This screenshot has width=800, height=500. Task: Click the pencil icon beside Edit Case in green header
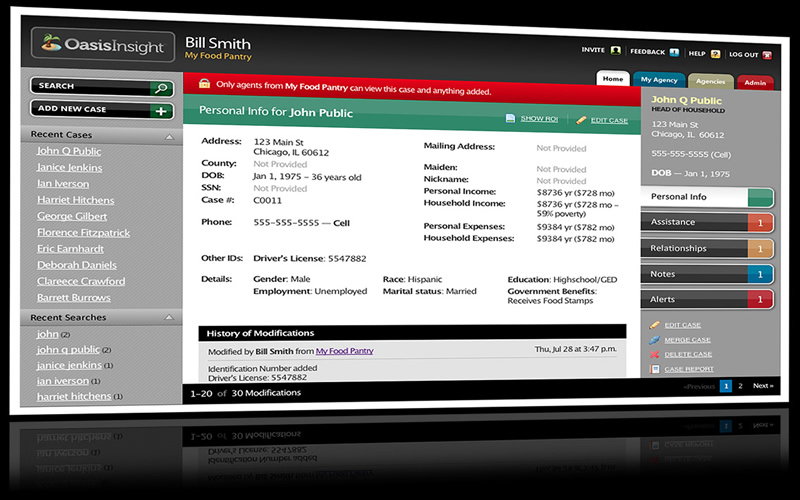(x=581, y=120)
